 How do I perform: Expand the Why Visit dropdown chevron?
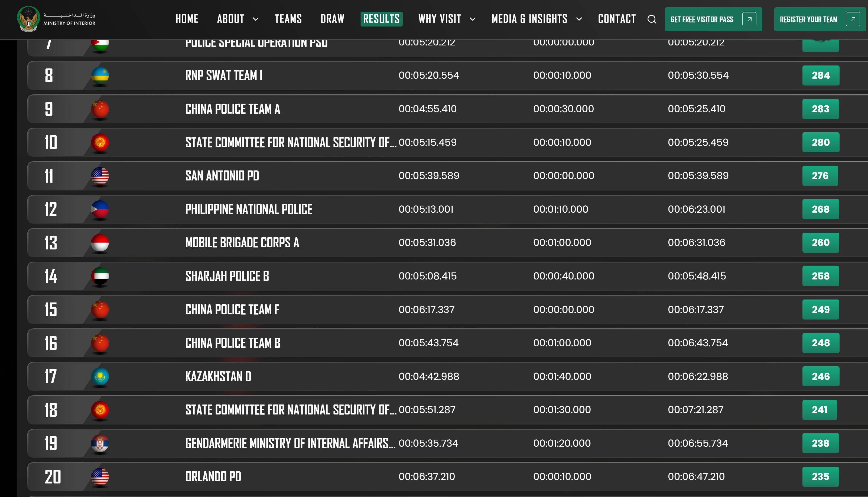472,19
